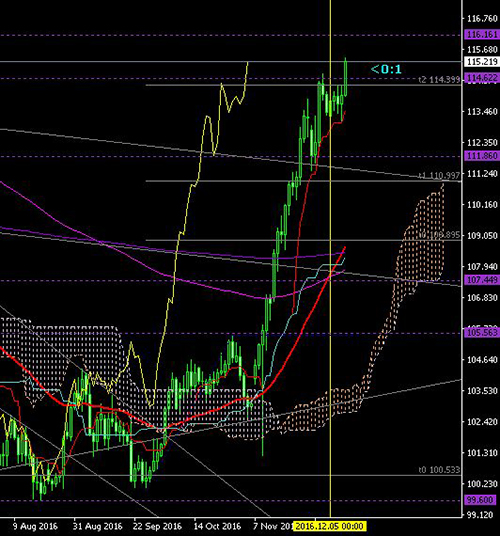Image resolution: width=500 pixels, height=536 pixels.
Task: Click the 115.680 price scale value
Action: click(482, 50)
